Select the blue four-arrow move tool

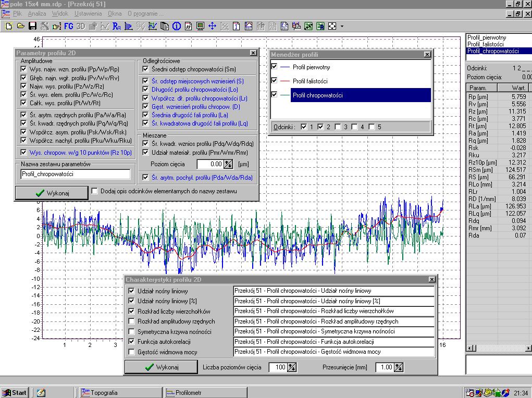point(213,26)
